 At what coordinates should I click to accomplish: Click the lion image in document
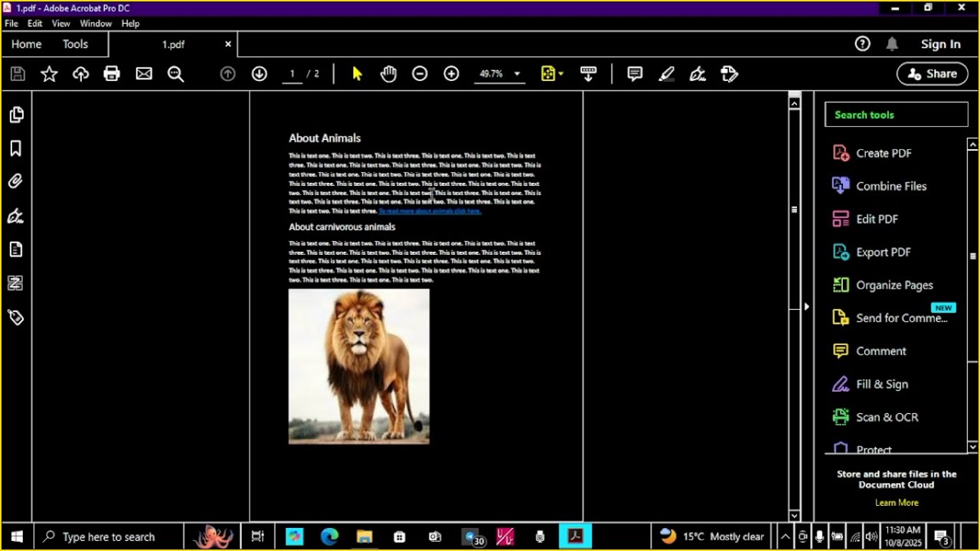click(359, 366)
